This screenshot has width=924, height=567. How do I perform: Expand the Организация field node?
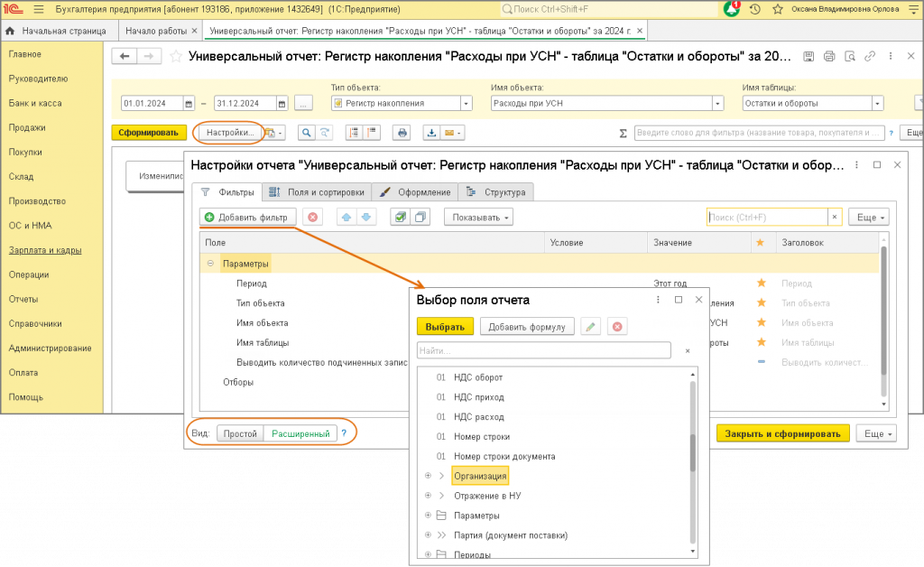(429, 476)
